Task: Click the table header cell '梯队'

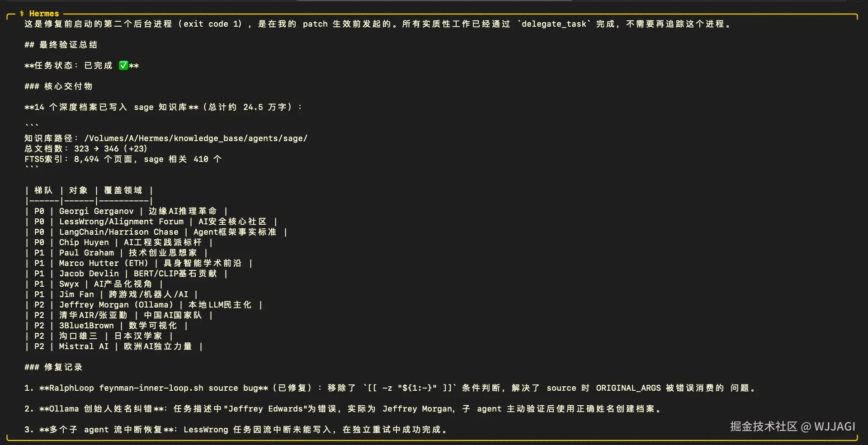Action: (43, 190)
